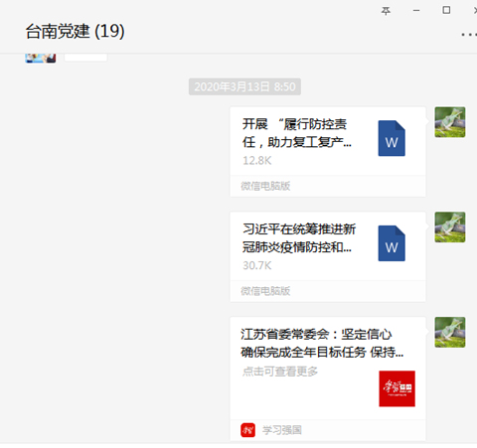Click 学习强国 source label under article
Image resolution: width=477 pixels, height=448 pixels.
tap(282, 430)
